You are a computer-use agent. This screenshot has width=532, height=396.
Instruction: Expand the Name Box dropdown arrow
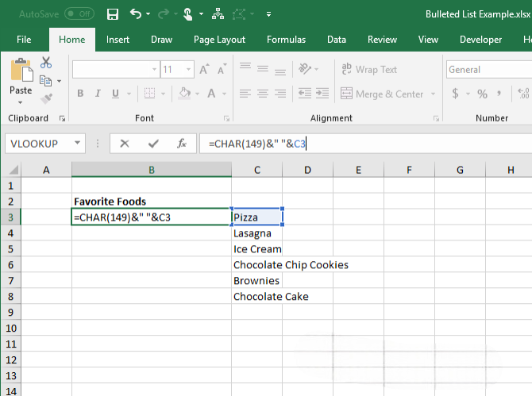(x=77, y=143)
